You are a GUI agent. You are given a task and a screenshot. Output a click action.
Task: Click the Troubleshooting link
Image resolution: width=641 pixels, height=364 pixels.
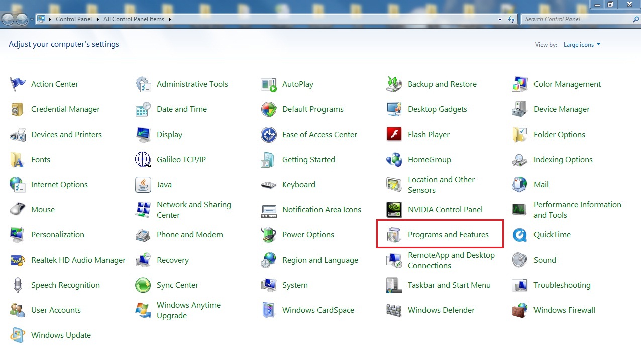pyautogui.click(x=562, y=285)
